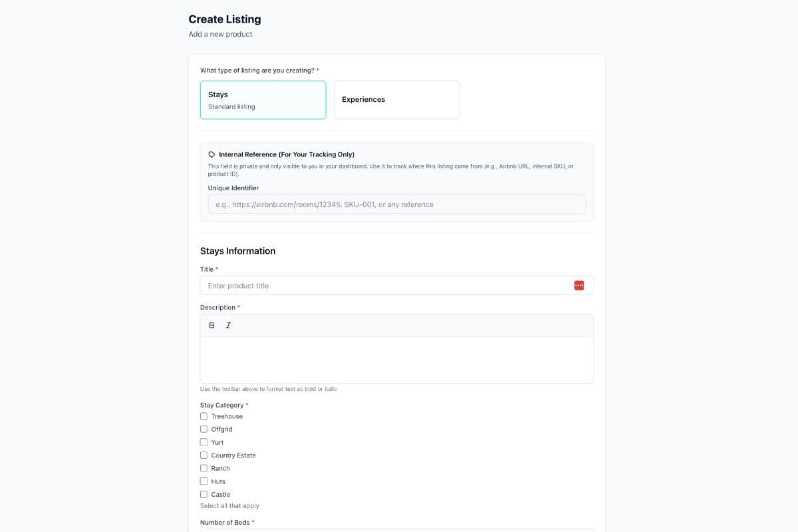The image size is (798, 532).
Task: Click the Create Listing page title
Action: tap(225, 19)
